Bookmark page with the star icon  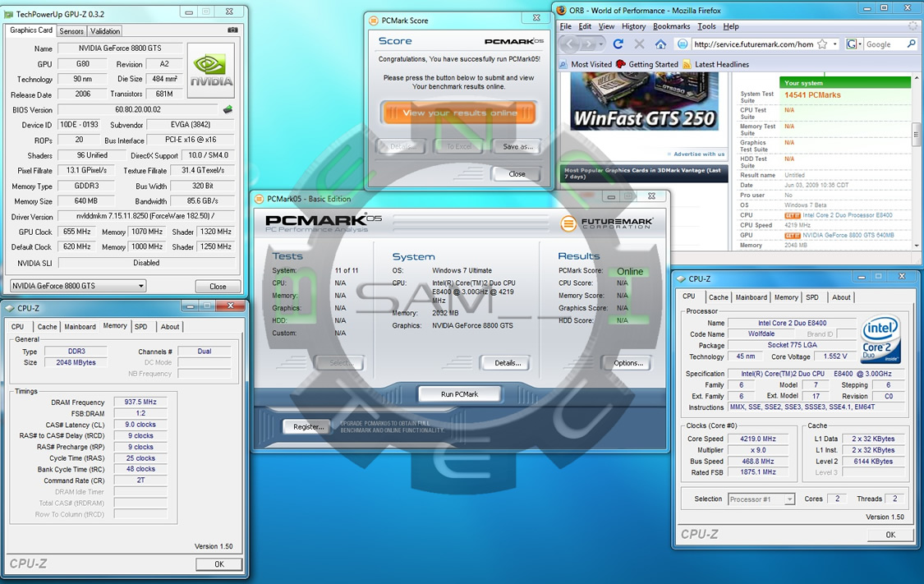(x=822, y=44)
